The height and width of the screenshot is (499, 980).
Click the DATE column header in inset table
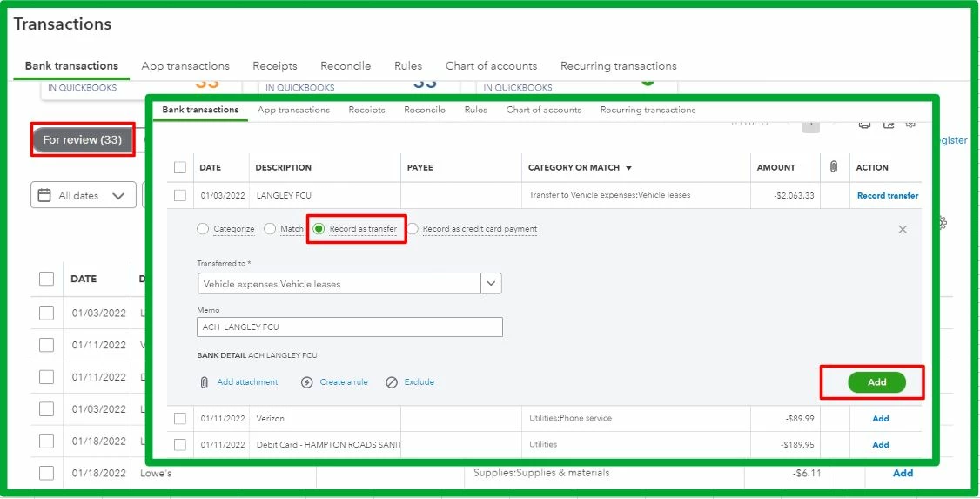(210, 167)
